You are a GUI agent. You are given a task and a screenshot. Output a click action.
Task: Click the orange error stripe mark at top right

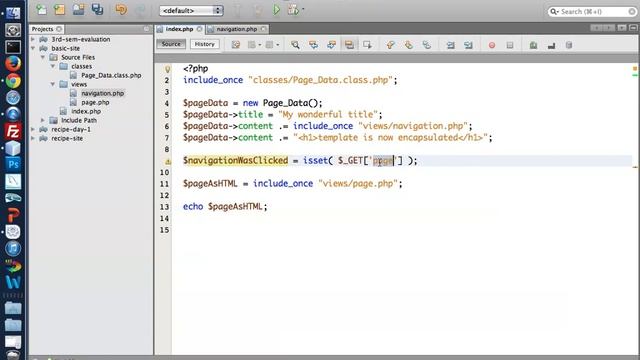635,69
